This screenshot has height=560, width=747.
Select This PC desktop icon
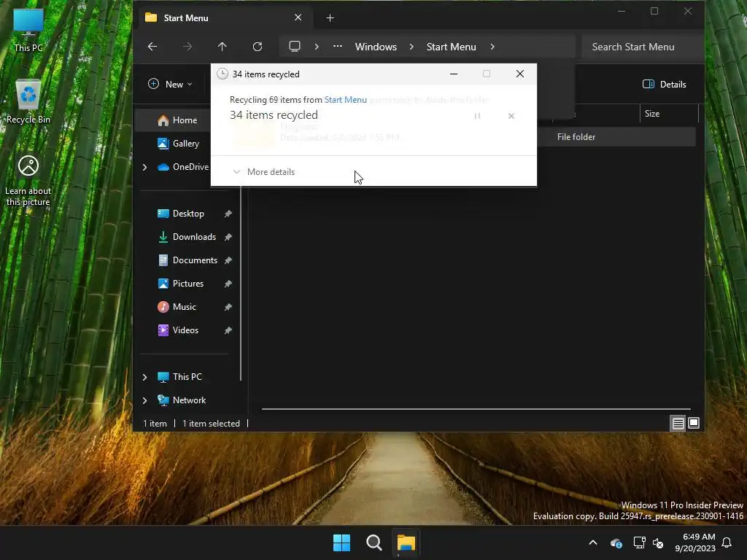pyautogui.click(x=28, y=30)
